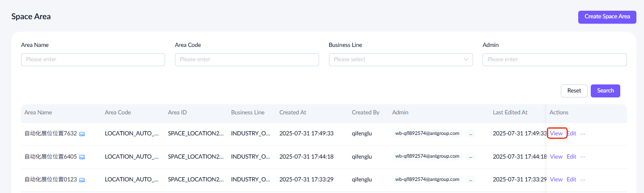
Task: Open more actions ellipsis for 自动化展位位置7632 row
Action: point(583,133)
